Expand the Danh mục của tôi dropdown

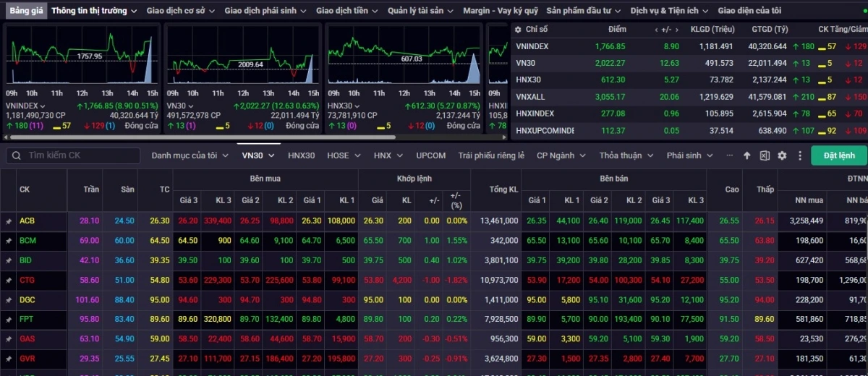191,155
